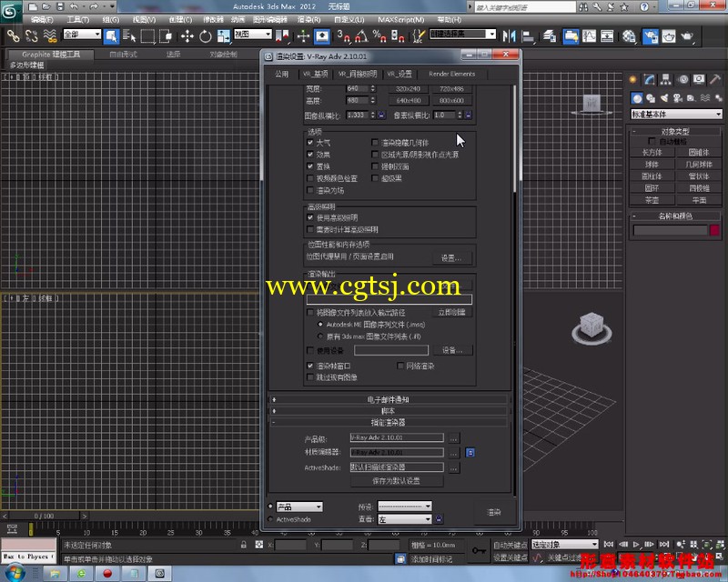Click the render dialog vertical scrollbar
This screenshot has width=728, height=582.
pyautogui.click(x=515, y=138)
